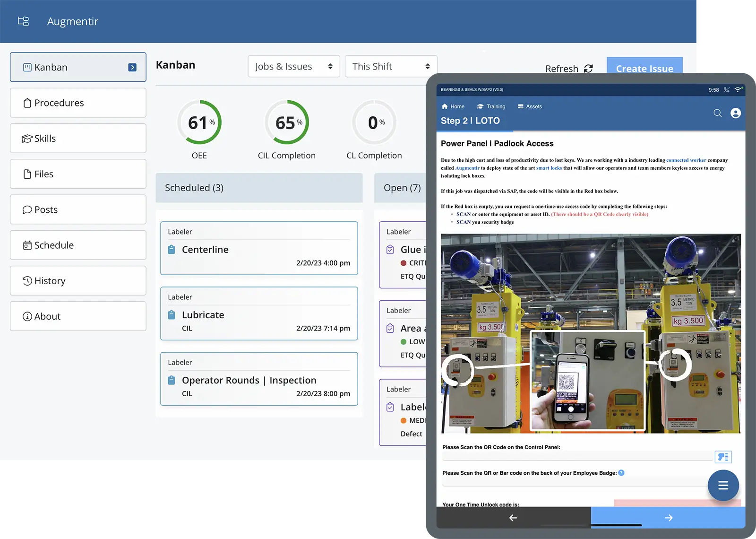Go to Assets tab on tablet

click(530, 106)
